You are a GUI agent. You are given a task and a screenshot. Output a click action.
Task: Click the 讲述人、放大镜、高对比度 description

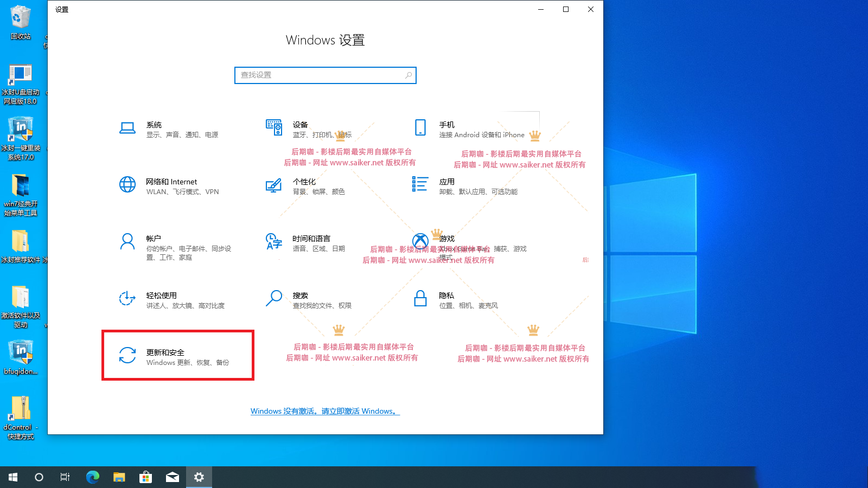click(186, 306)
